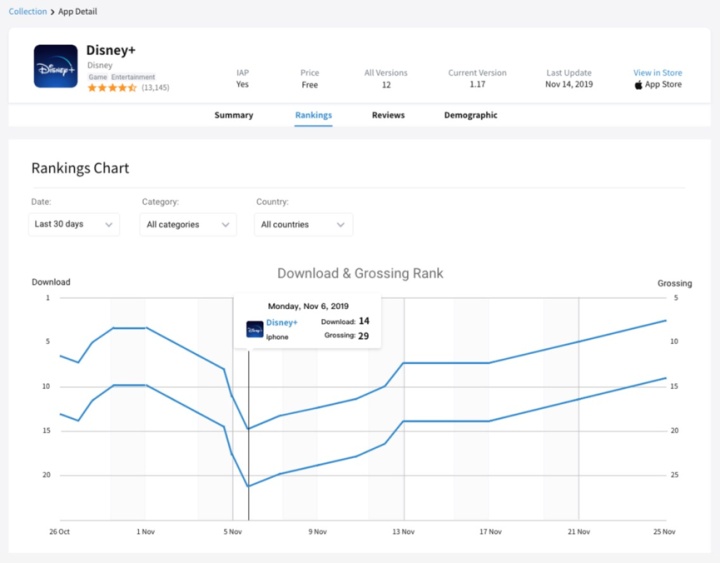
Task: Switch to the Rankings tab
Action: (314, 115)
